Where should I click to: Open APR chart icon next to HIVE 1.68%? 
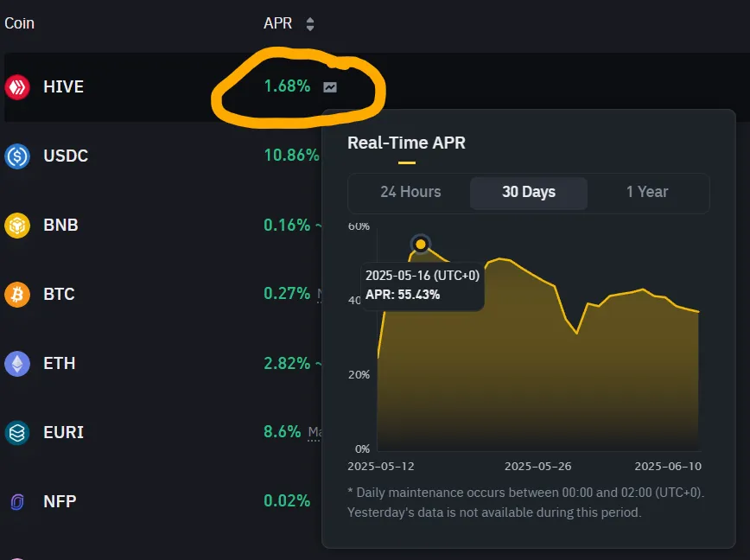[330, 87]
